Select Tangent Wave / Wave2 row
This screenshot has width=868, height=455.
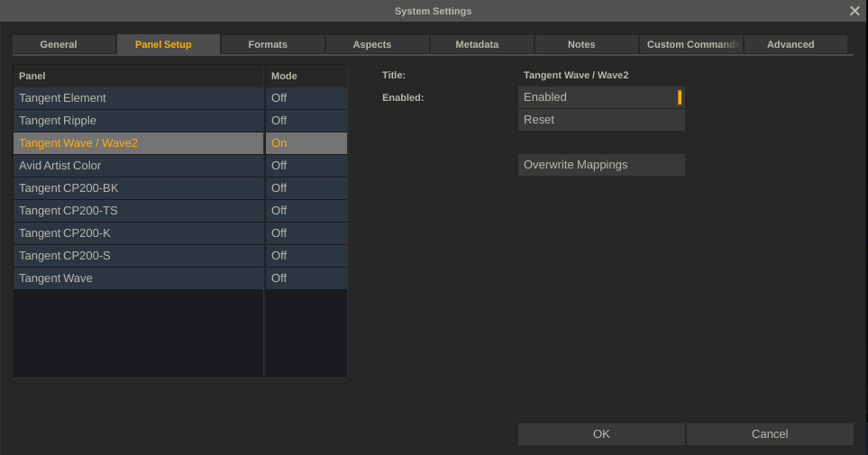[x=139, y=143]
